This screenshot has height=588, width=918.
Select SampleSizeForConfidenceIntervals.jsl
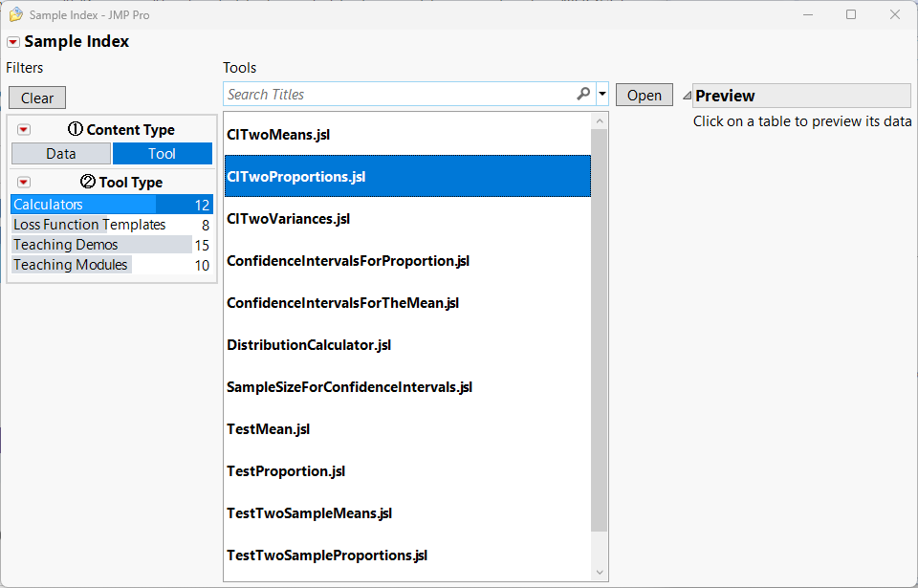pos(407,387)
